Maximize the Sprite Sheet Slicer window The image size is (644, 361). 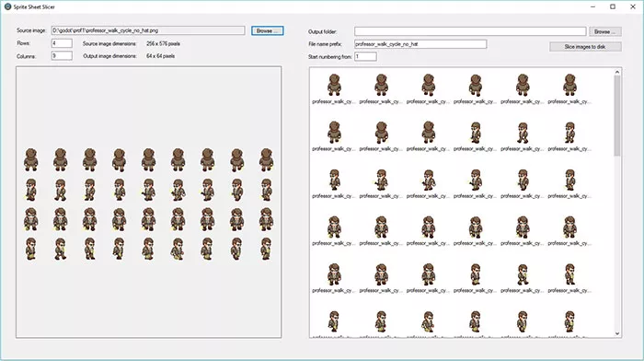[613, 6]
